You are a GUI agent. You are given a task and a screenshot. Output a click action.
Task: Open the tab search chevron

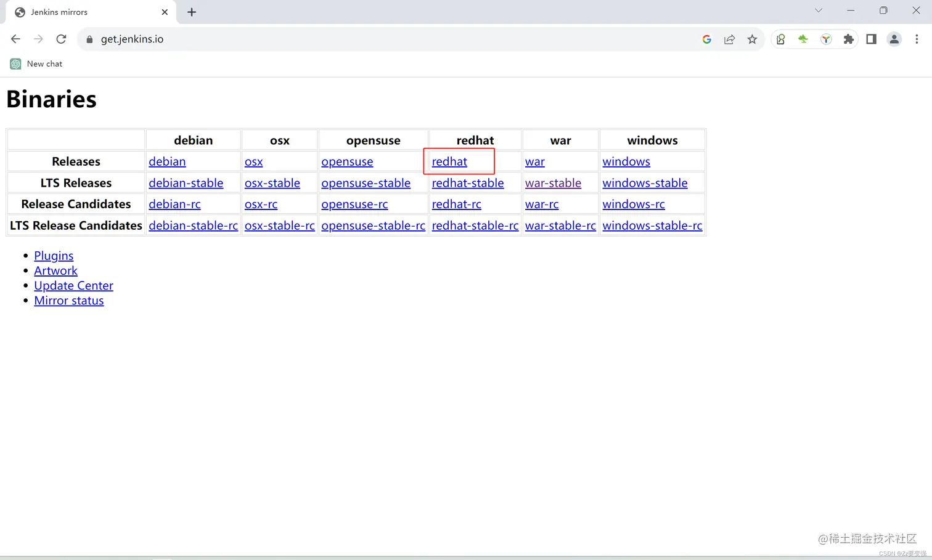click(819, 10)
